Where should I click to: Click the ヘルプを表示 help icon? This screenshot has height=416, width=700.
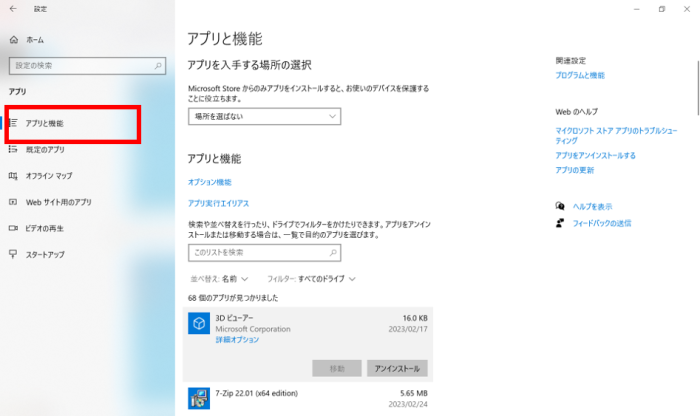pyautogui.click(x=561, y=206)
